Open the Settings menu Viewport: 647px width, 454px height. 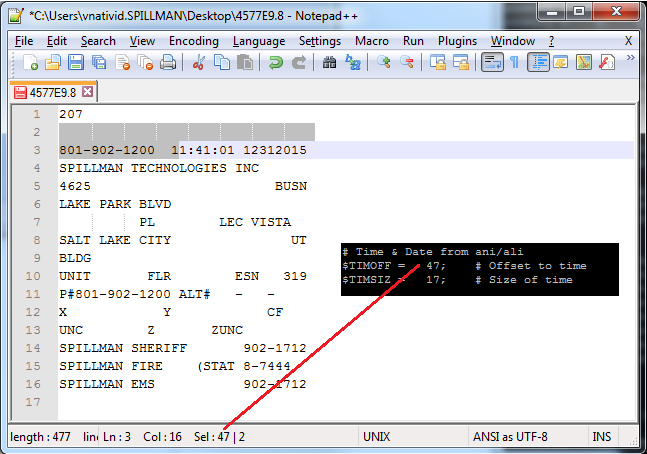click(x=320, y=41)
